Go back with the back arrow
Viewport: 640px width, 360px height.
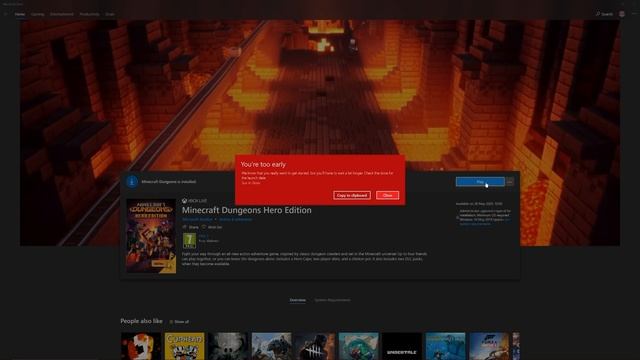coord(6,14)
